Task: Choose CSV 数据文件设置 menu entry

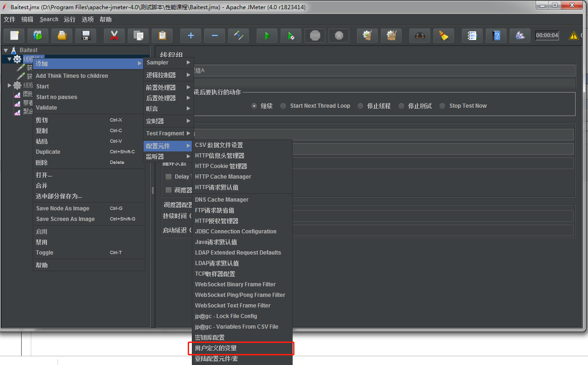Action: (x=242, y=145)
